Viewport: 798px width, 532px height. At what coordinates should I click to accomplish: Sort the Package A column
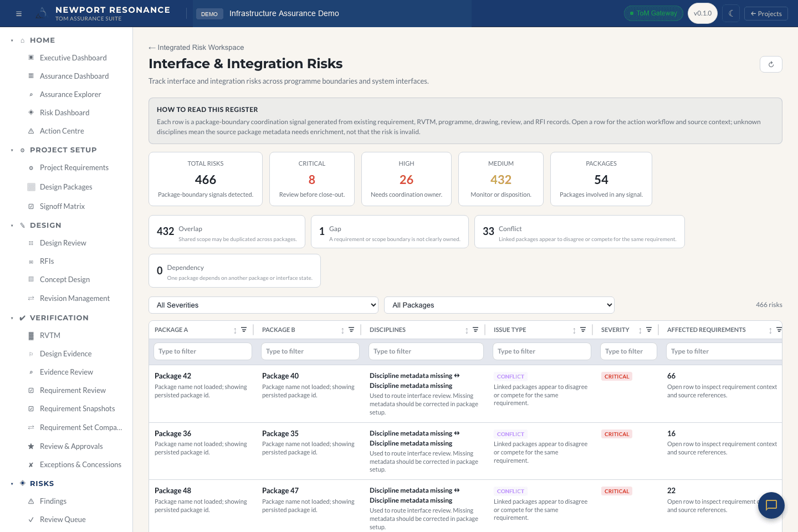click(x=235, y=330)
